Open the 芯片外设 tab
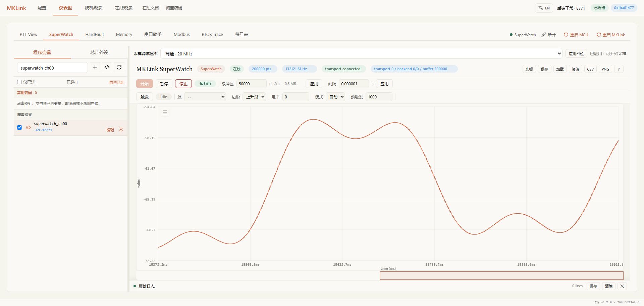 point(99,52)
